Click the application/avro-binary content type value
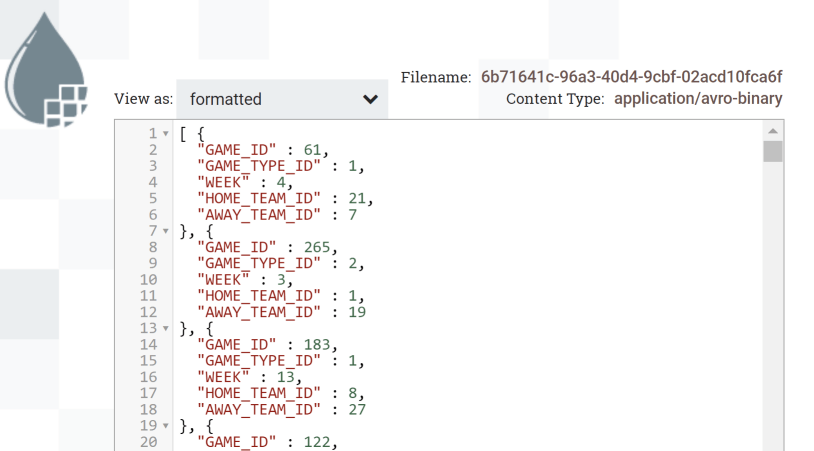The width and height of the screenshot is (814, 451). (698, 99)
